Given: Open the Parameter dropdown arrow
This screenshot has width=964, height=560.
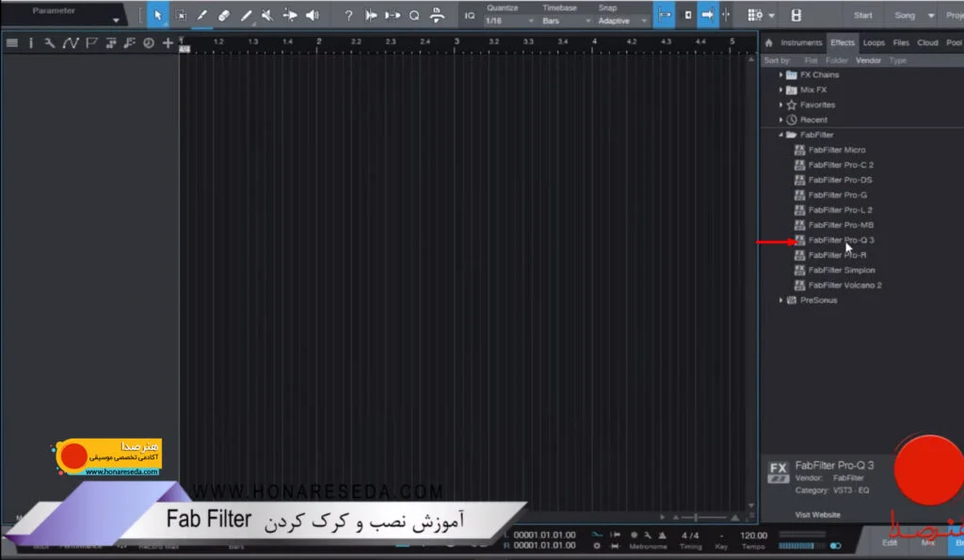Looking at the screenshot, I should click(x=116, y=21).
